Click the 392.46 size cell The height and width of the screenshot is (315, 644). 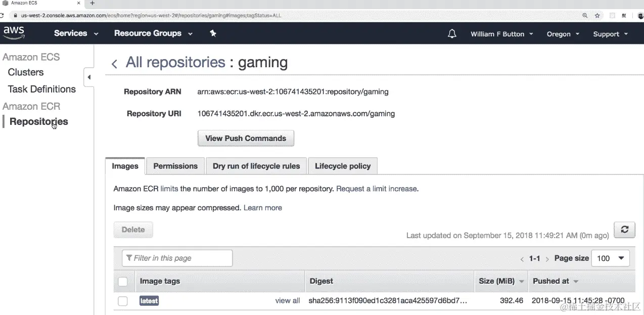pyautogui.click(x=512, y=301)
